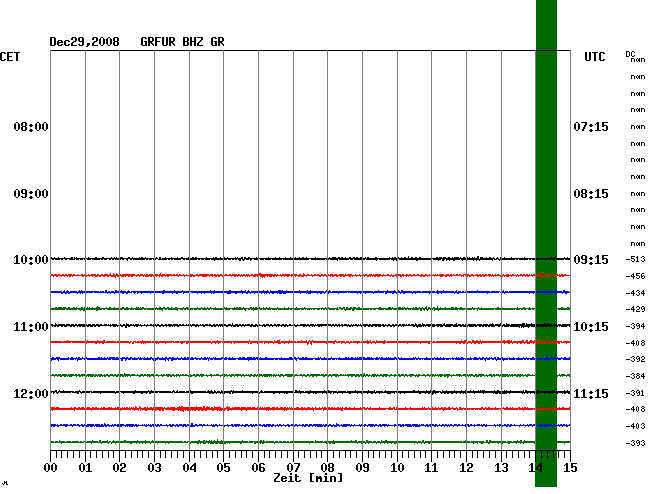Screen dimensions: 650x494
Task: Click the green vertical time marker bar
Action: [x=546, y=243]
